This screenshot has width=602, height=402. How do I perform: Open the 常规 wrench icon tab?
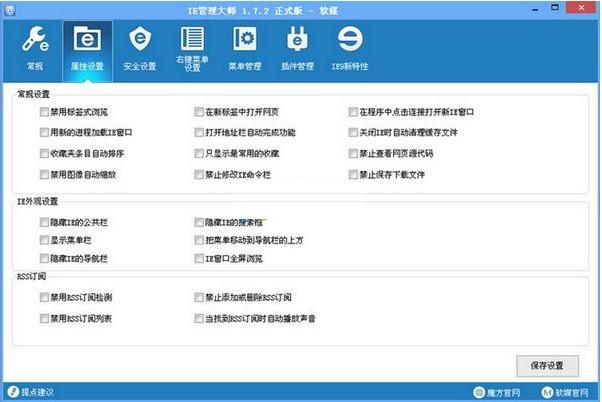point(35,39)
